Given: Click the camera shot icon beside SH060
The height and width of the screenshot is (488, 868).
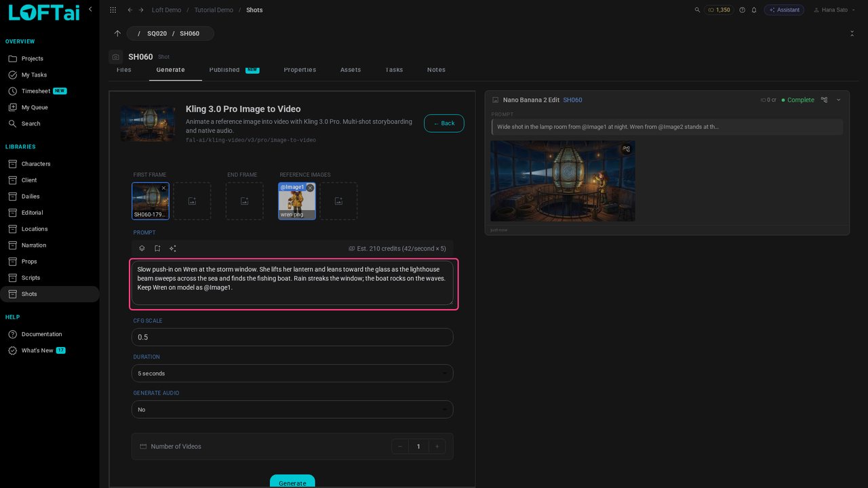Looking at the screenshot, I should tap(116, 57).
